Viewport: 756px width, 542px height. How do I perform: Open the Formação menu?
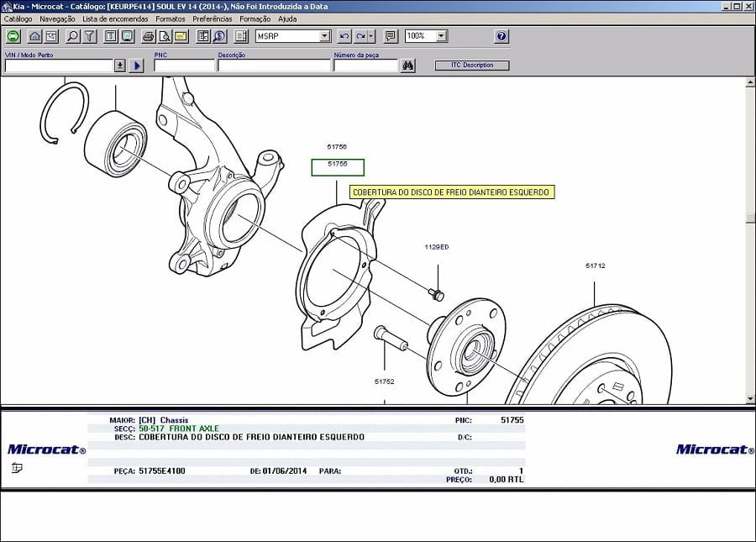click(255, 18)
